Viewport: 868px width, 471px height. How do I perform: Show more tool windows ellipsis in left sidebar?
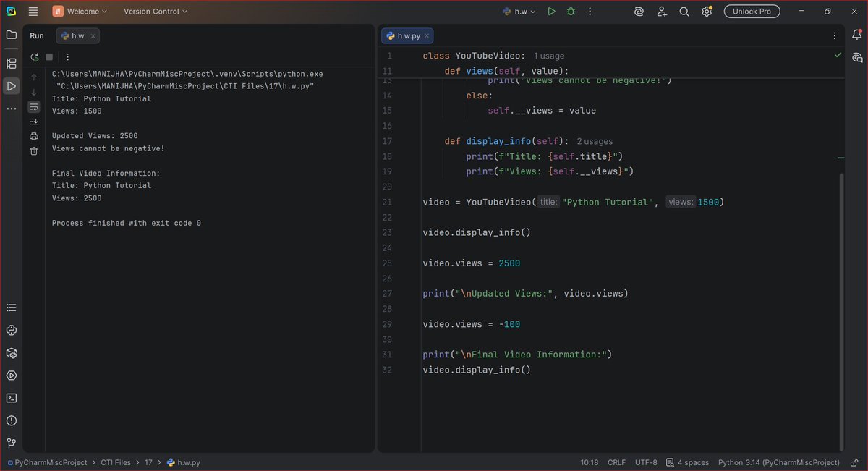12,109
